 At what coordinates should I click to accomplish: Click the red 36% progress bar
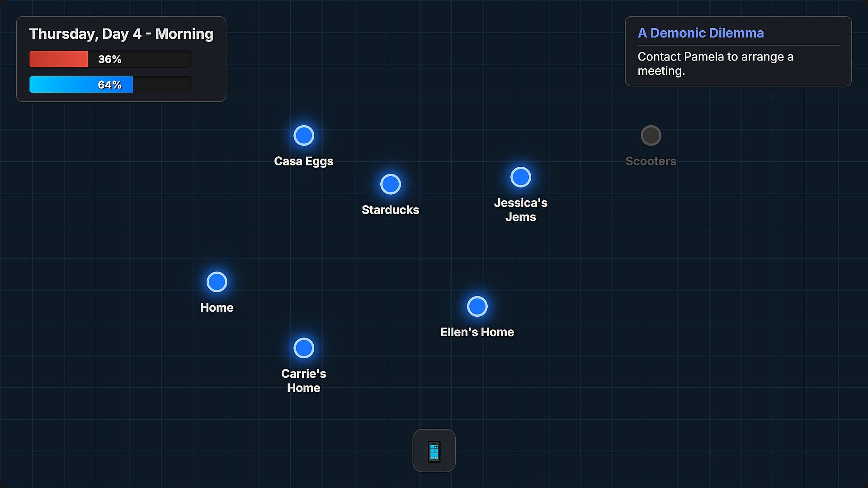[110, 59]
